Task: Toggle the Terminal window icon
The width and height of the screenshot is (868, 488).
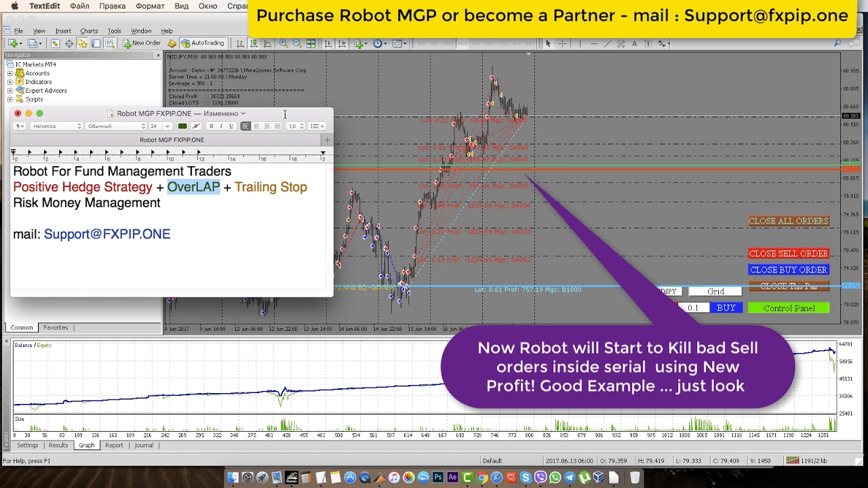Action: pos(96,43)
